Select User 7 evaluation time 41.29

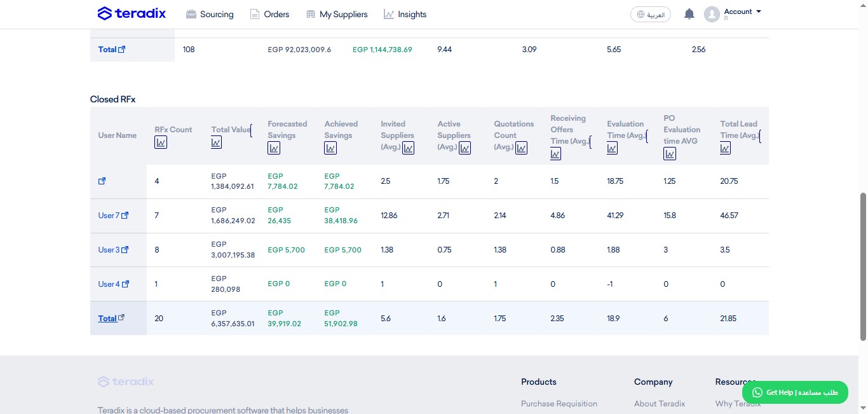pyautogui.click(x=615, y=216)
